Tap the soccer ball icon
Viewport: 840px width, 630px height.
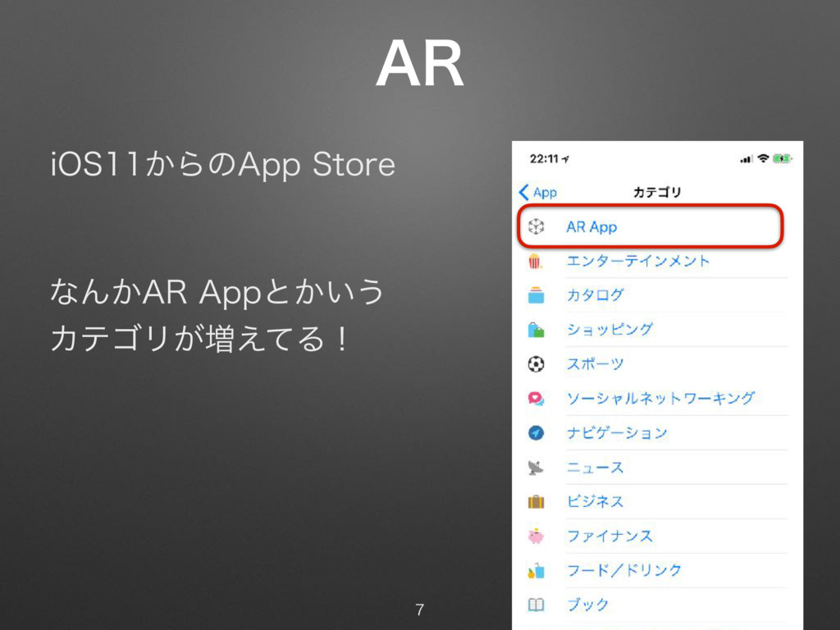pos(536,364)
